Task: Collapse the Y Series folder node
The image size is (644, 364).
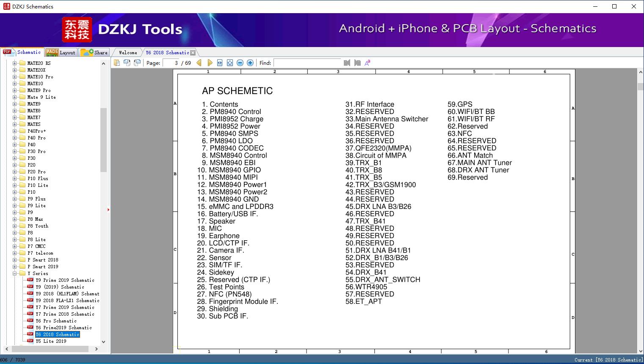Action: (15, 273)
